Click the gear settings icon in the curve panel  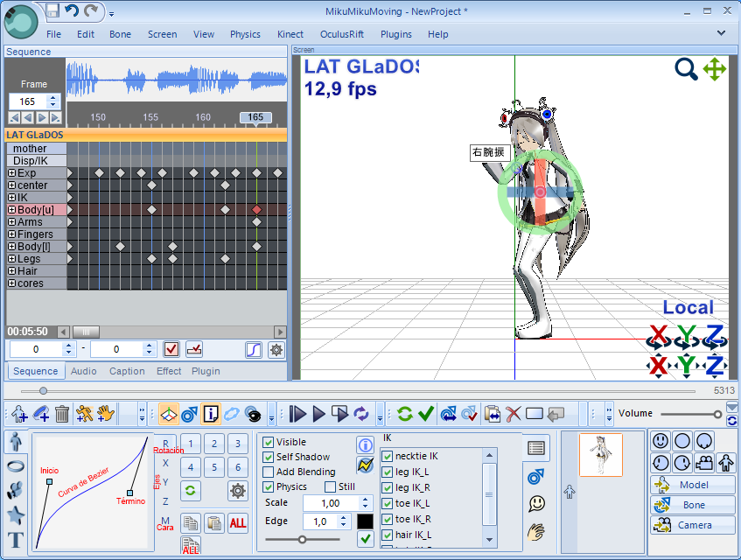click(x=237, y=490)
